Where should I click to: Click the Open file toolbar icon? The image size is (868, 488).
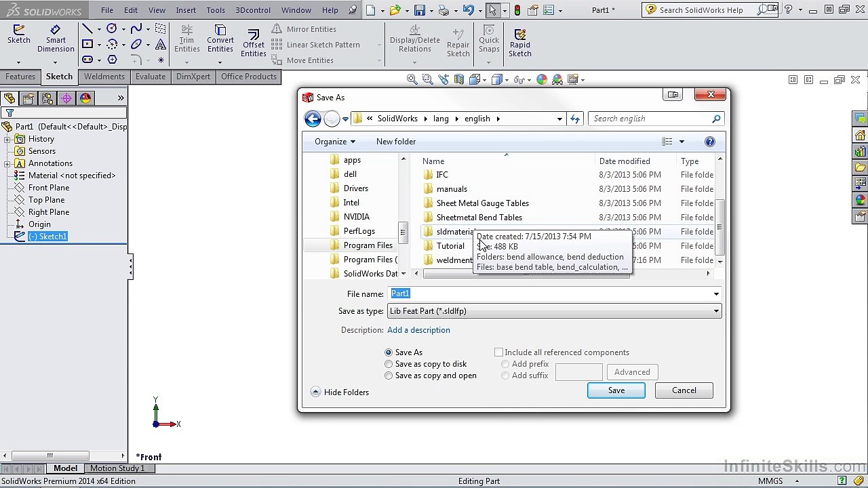[395, 10]
